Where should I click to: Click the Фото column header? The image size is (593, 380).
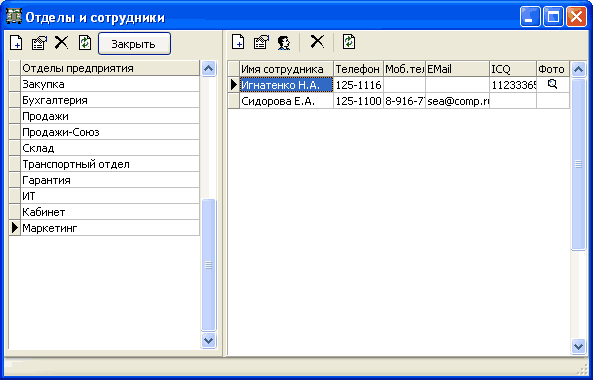[x=553, y=69]
